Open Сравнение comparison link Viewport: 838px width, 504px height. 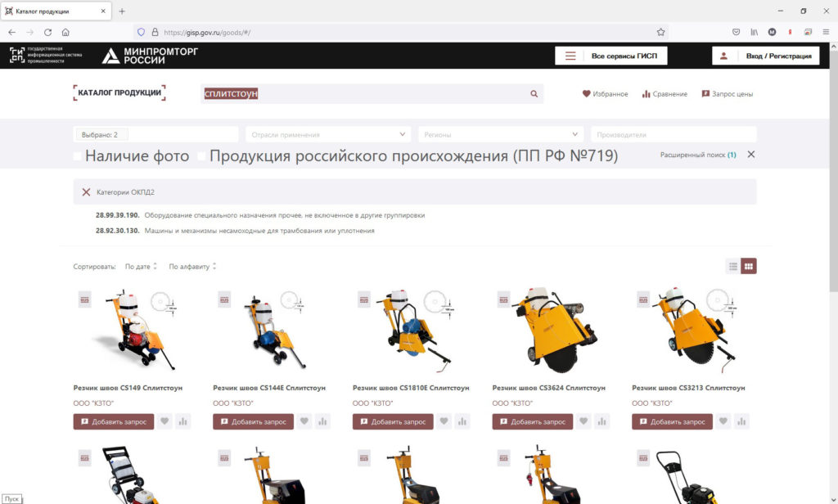click(x=665, y=93)
